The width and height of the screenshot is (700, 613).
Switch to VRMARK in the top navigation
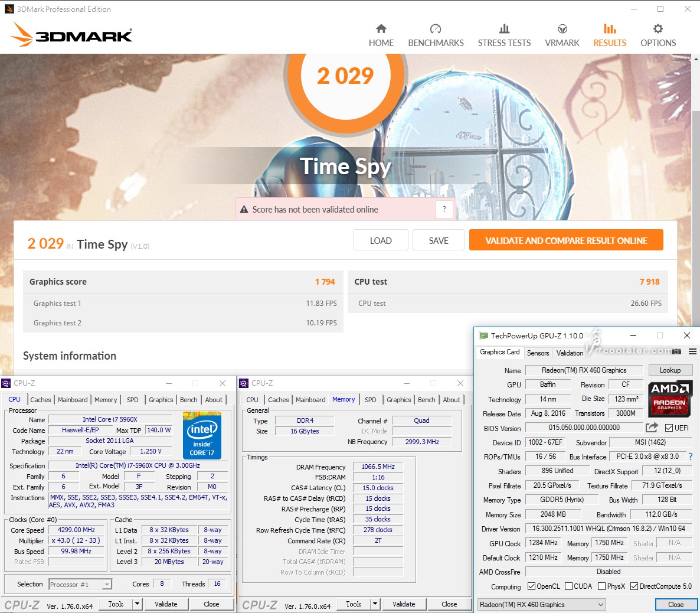point(562,36)
